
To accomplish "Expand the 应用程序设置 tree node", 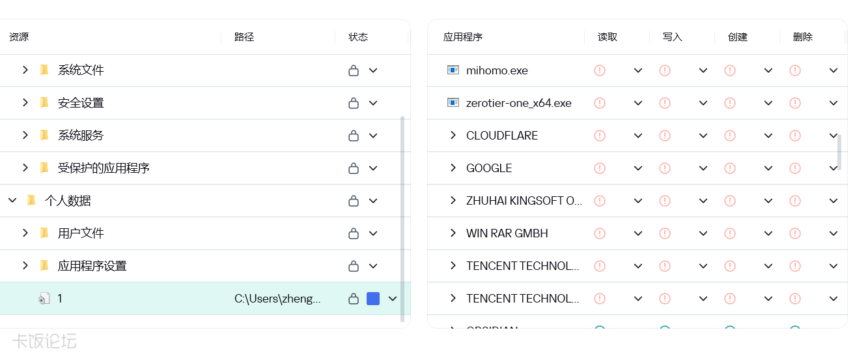I will [25, 265].
